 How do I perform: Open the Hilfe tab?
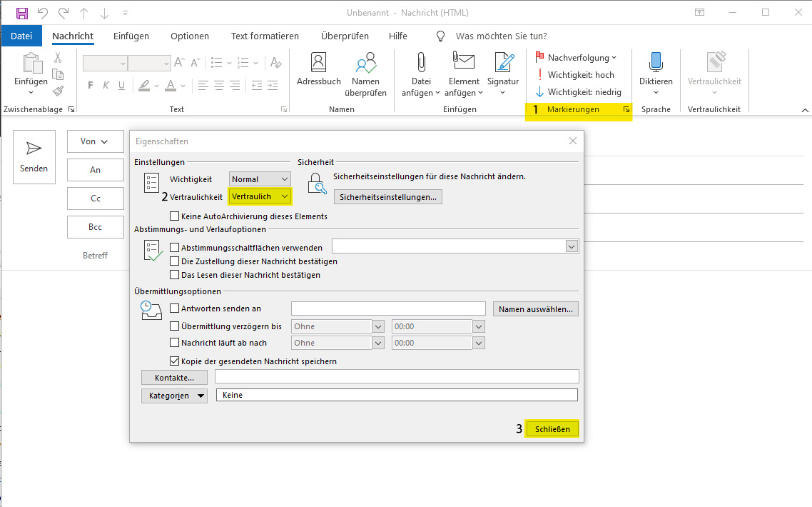[397, 36]
